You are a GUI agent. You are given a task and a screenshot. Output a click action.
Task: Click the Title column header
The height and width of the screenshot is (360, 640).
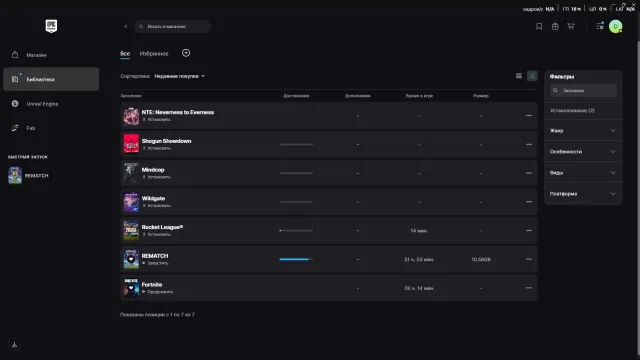131,96
